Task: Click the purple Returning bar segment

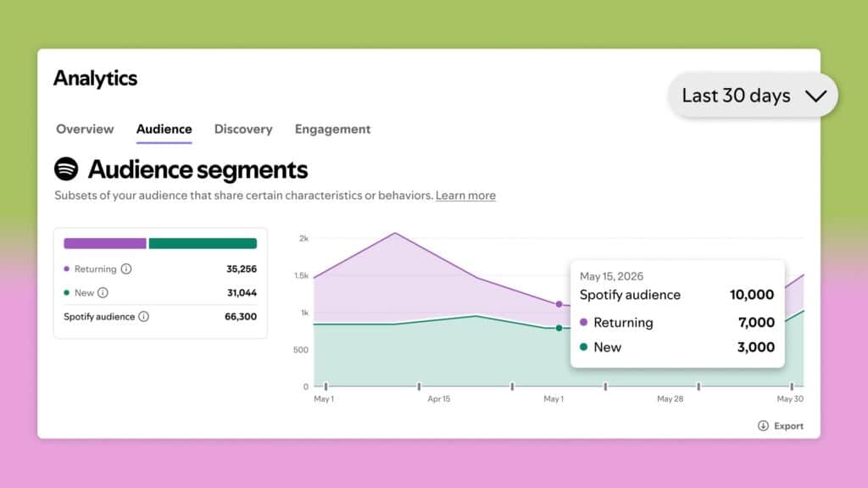Action: pyautogui.click(x=105, y=243)
